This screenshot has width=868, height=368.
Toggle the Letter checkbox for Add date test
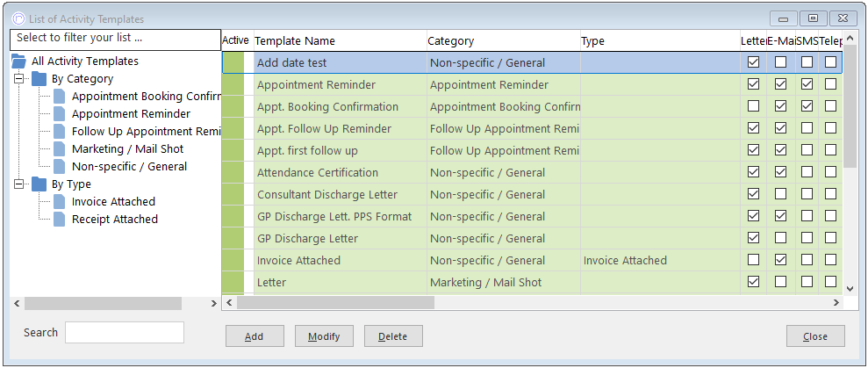(753, 62)
